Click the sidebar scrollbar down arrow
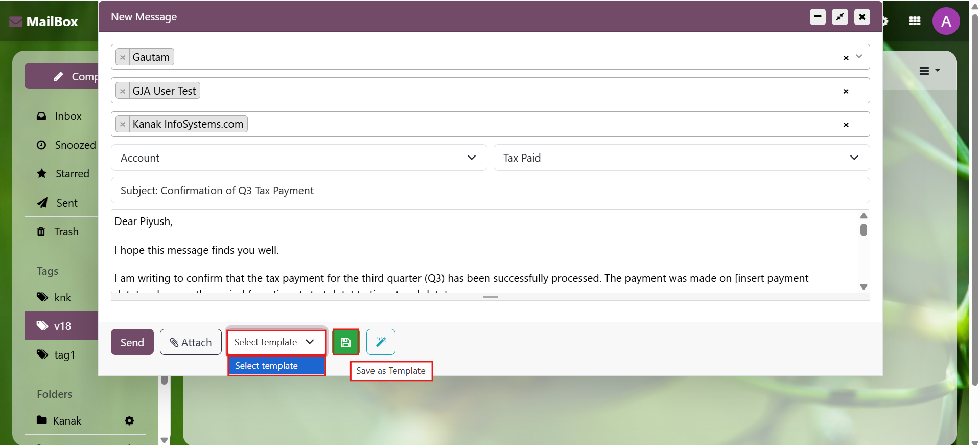 [164, 440]
